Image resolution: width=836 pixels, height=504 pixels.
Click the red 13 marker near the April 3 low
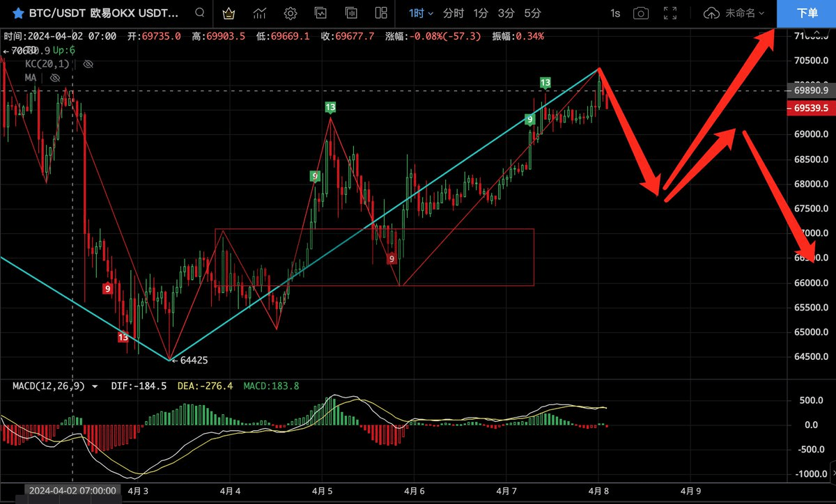coord(123,338)
